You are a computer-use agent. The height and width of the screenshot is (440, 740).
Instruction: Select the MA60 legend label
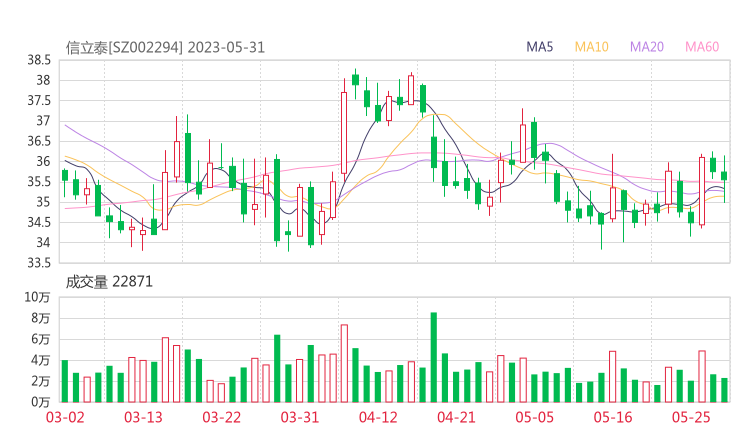702,47
